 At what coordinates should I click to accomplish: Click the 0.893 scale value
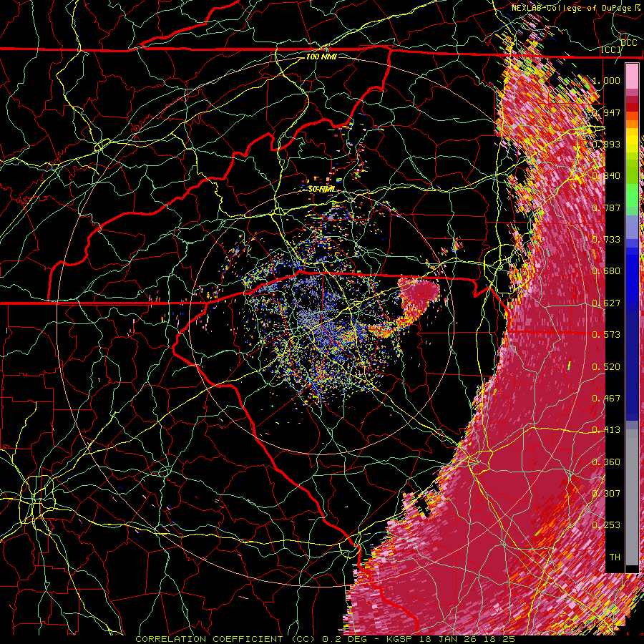[606, 144]
